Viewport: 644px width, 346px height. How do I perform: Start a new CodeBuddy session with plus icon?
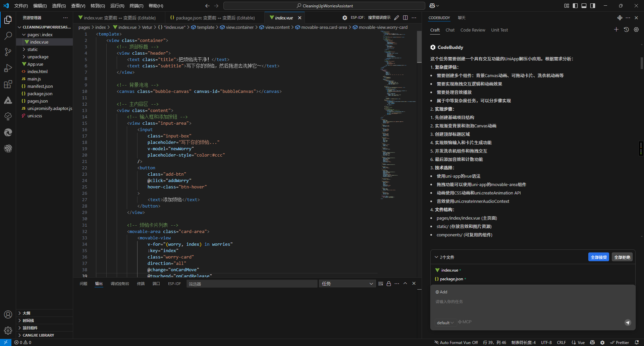pyautogui.click(x=616, y=30)
